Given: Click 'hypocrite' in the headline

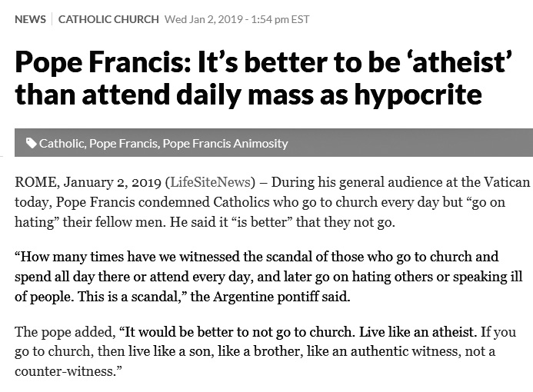Looking at the screenshot, I should coord(418,95).
